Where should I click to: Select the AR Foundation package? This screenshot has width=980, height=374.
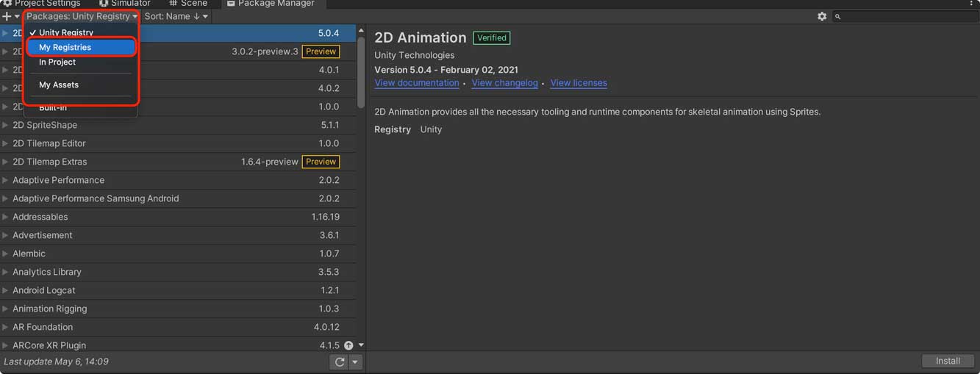178,327
